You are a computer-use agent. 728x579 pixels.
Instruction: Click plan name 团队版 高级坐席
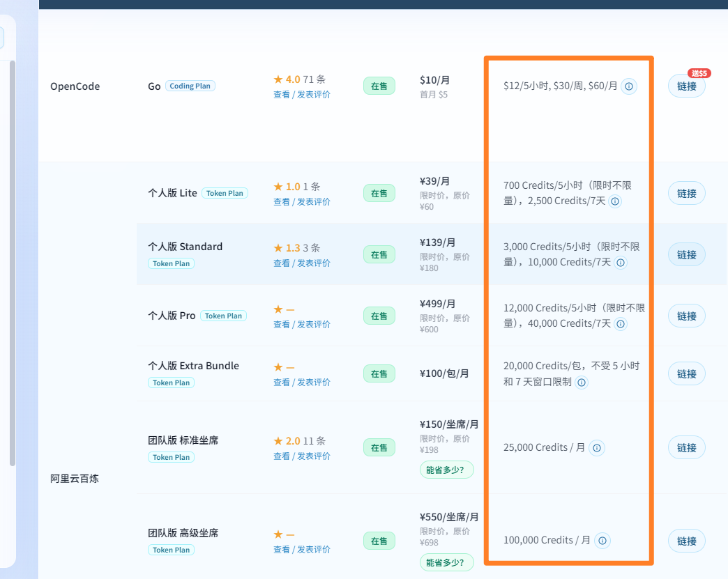pos(183,533)
